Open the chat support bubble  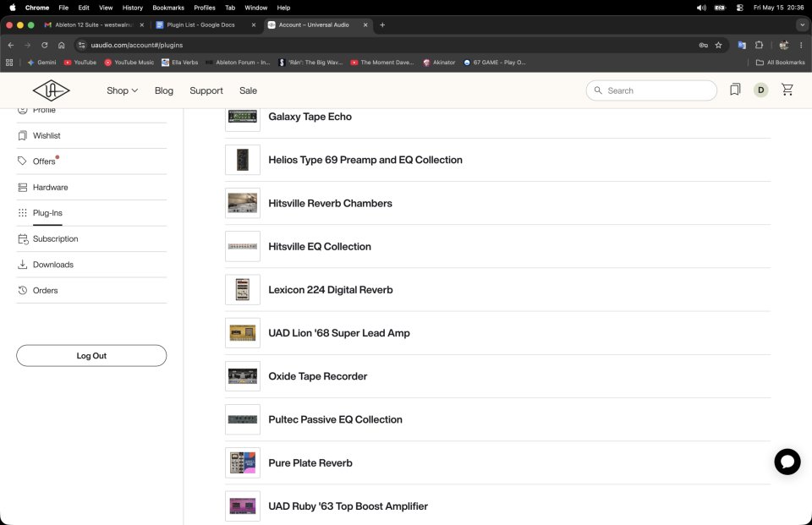coord(787,462)
